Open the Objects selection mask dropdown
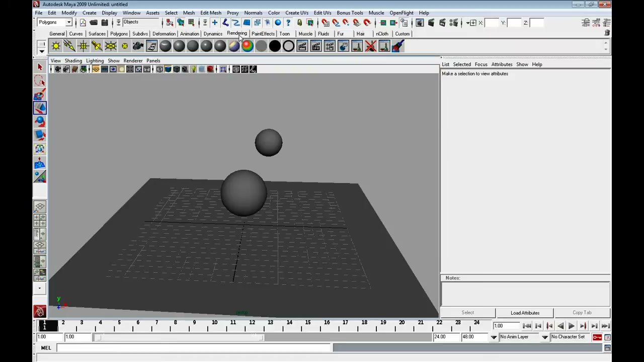The width and height of the screenshot is (644, 362). pyautogui.click(x=140, y=22)
